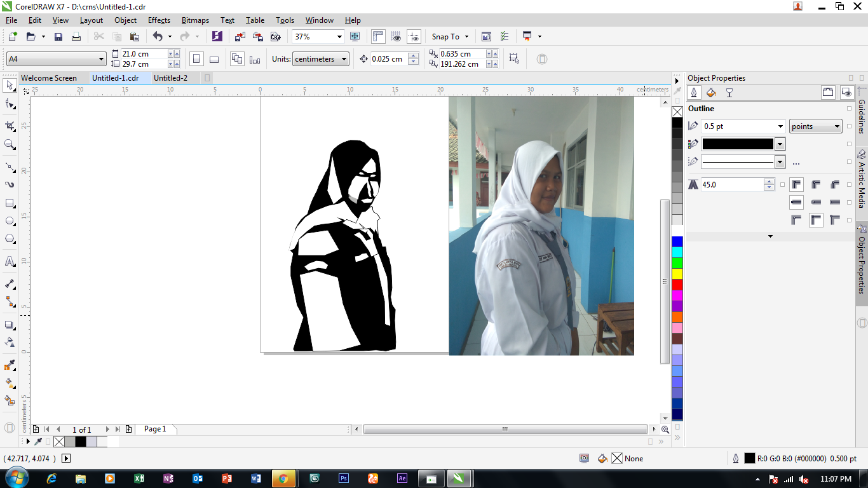Click the Save icon in the toolbar
Screen dimensions: 868x488
[x=58, y=37]
